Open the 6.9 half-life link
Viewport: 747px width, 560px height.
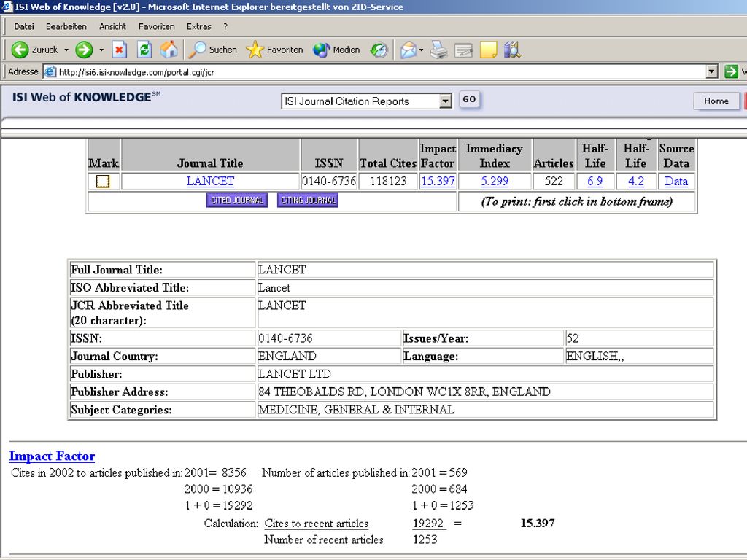(x=595, y=182)
